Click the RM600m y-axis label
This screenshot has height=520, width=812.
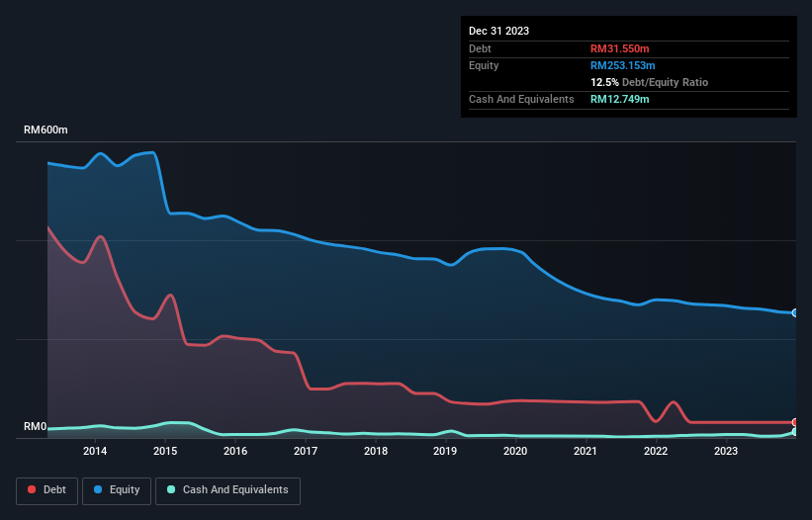45,130
